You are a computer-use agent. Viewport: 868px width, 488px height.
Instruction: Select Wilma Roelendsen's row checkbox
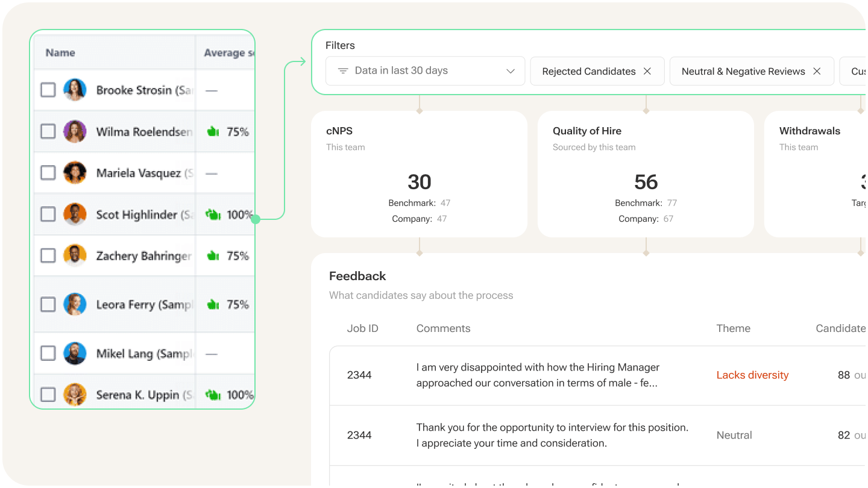[48, 131]
